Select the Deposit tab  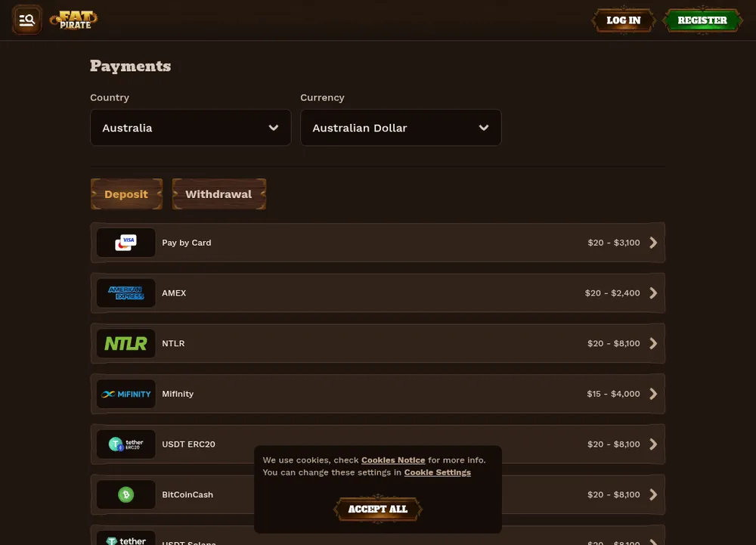point(126,194)
